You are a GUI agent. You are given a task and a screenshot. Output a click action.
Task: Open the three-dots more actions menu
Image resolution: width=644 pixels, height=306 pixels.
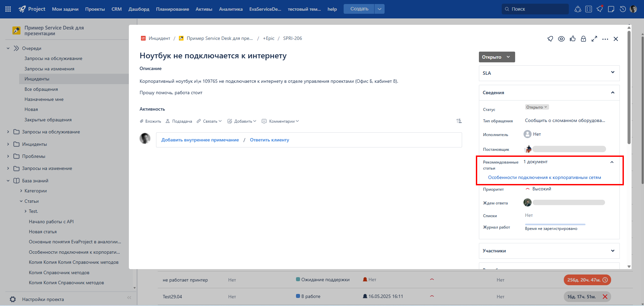pyautogui.click(x=605, y=39)
